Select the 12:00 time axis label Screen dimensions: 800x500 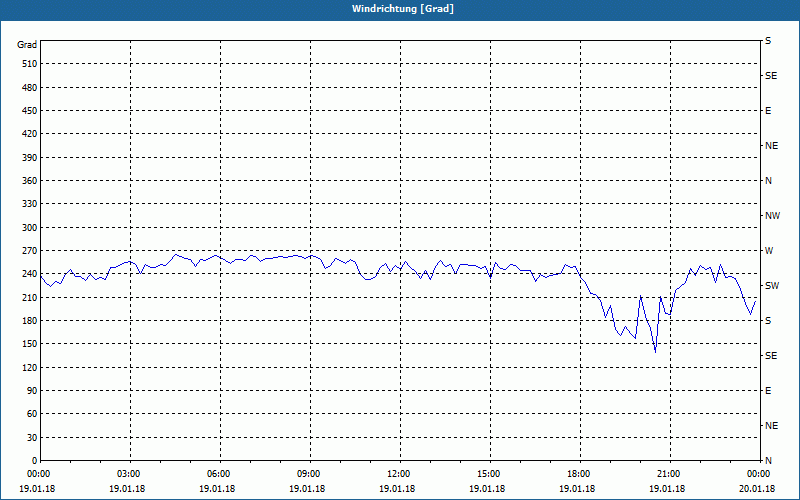(401, 474)
